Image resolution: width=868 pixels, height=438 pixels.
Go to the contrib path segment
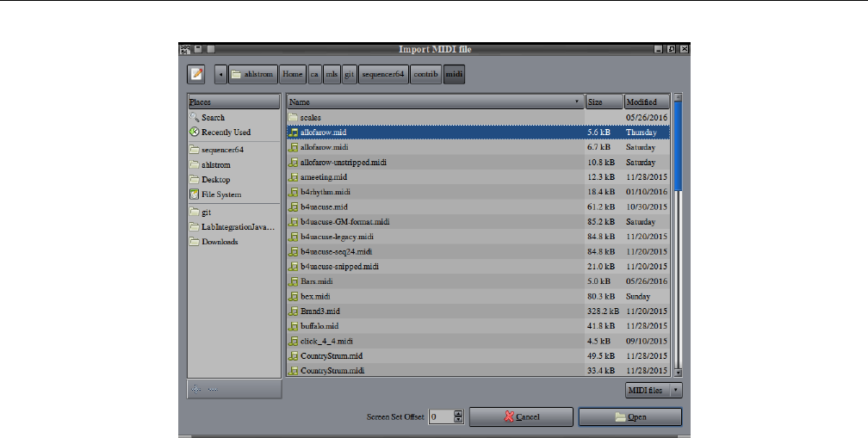(425, 74)
